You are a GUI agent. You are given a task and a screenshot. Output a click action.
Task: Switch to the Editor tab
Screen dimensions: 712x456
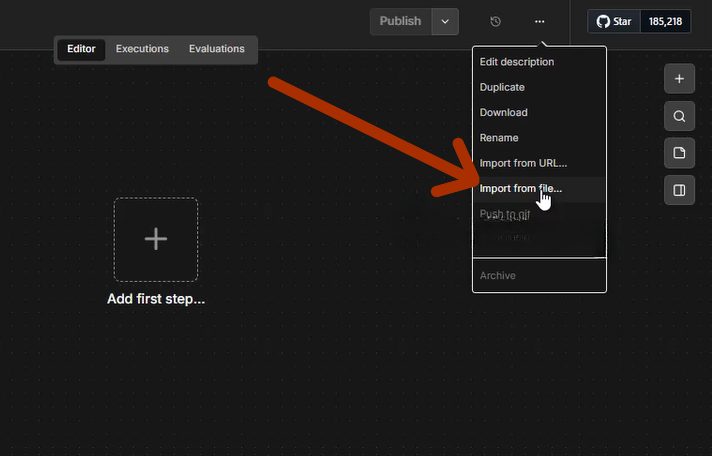[x=81, y=49]
